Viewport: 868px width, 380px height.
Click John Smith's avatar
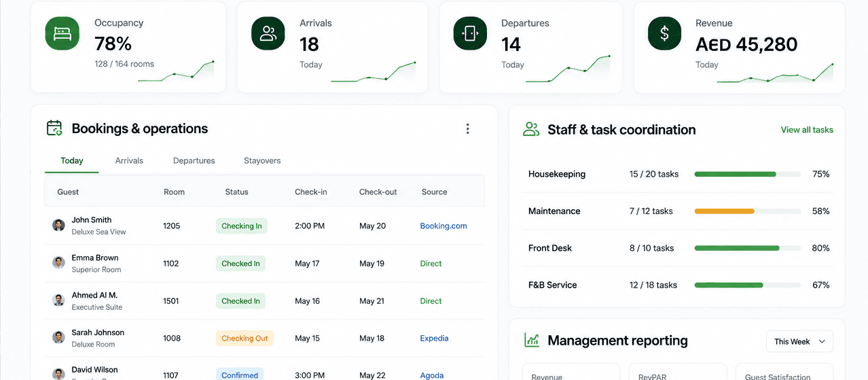tap(59, 225)
